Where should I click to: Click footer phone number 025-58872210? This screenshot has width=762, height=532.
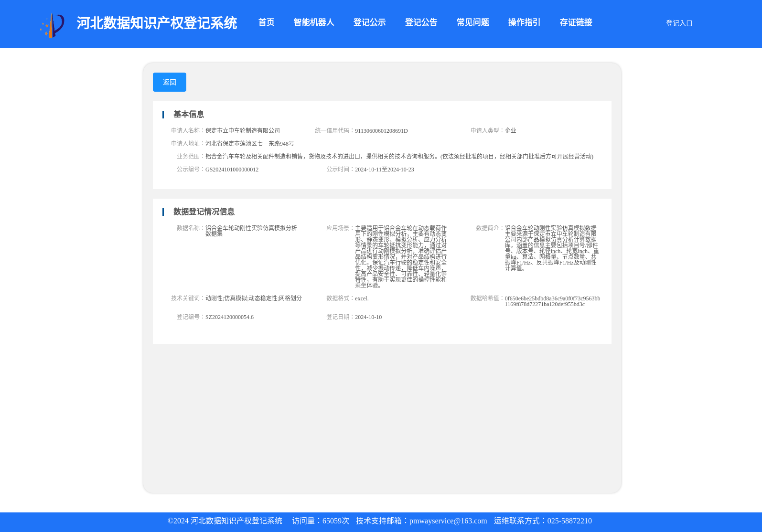569,521
